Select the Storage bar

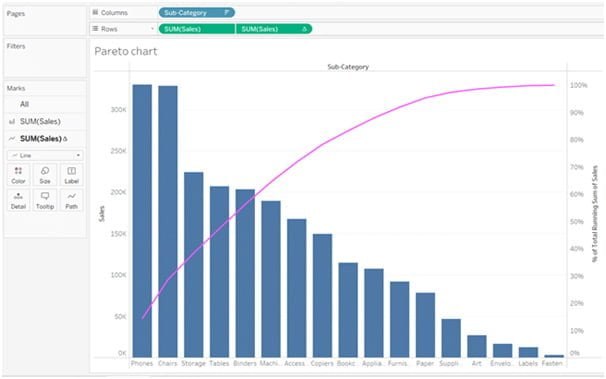[194, 265]
